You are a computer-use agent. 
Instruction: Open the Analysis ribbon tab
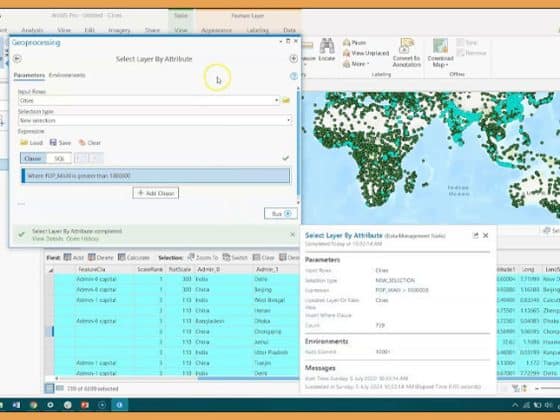[32, 30]
